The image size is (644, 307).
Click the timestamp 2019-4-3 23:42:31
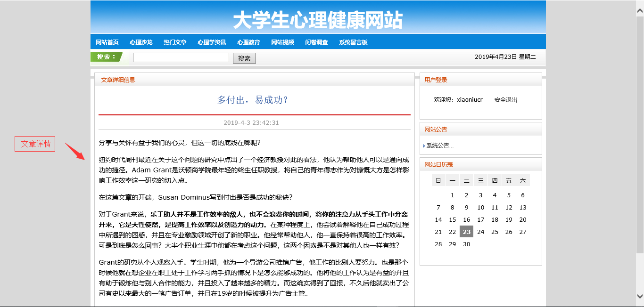click(251, 123)
